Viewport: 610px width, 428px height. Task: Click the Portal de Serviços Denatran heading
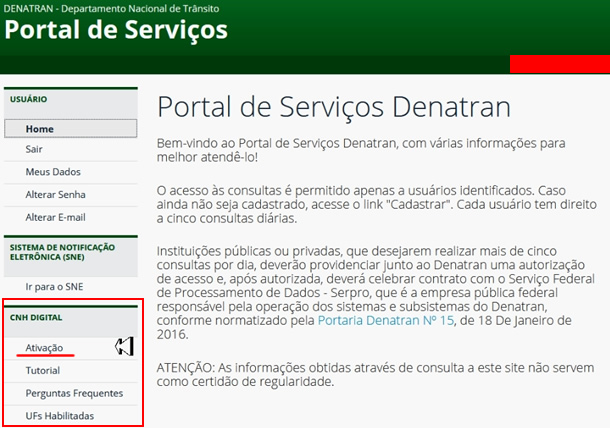334,107
